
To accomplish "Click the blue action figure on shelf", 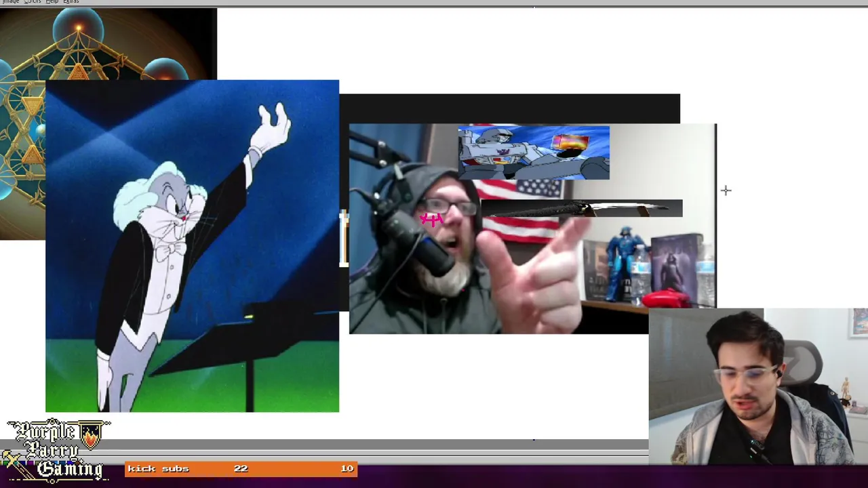I will (622, 264).
